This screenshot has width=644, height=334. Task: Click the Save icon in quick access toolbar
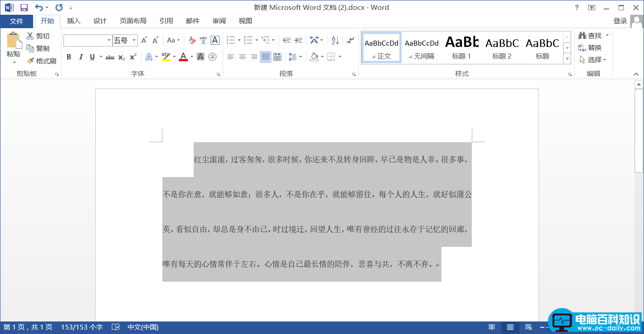coord(24,8)
